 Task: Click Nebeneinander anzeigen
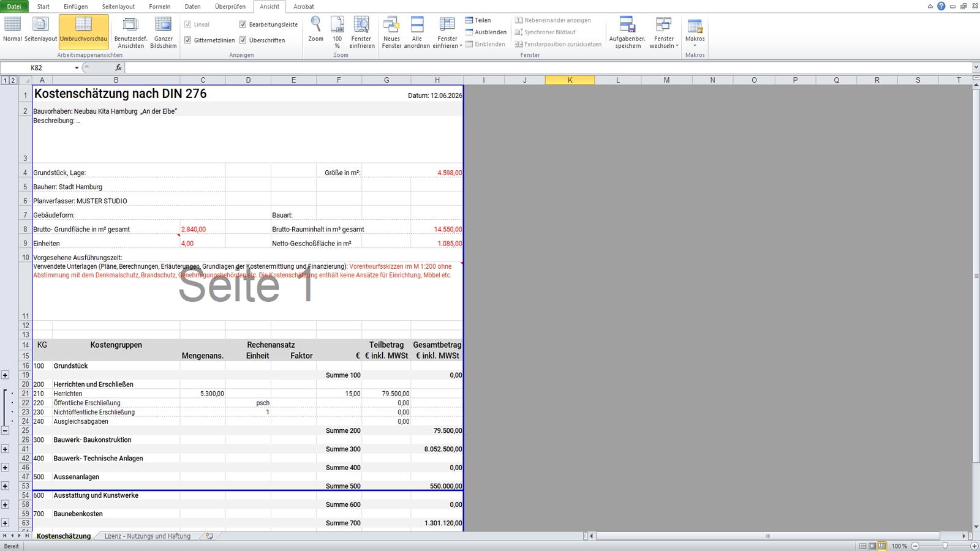553,20
